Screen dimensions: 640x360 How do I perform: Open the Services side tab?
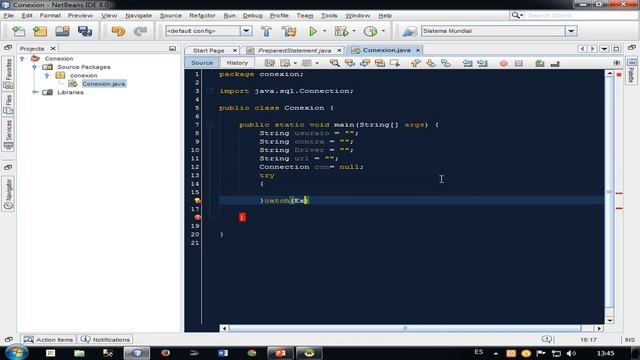coord(8,135)
